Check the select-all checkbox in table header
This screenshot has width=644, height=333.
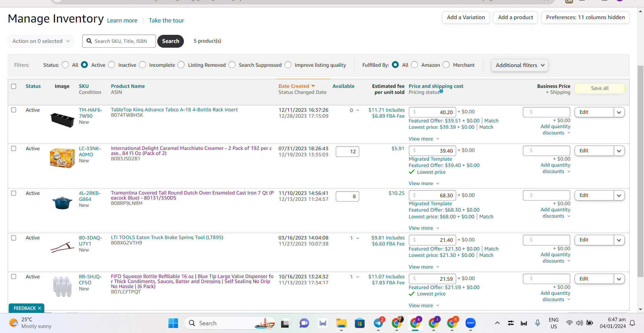click(x=14, y=86)
